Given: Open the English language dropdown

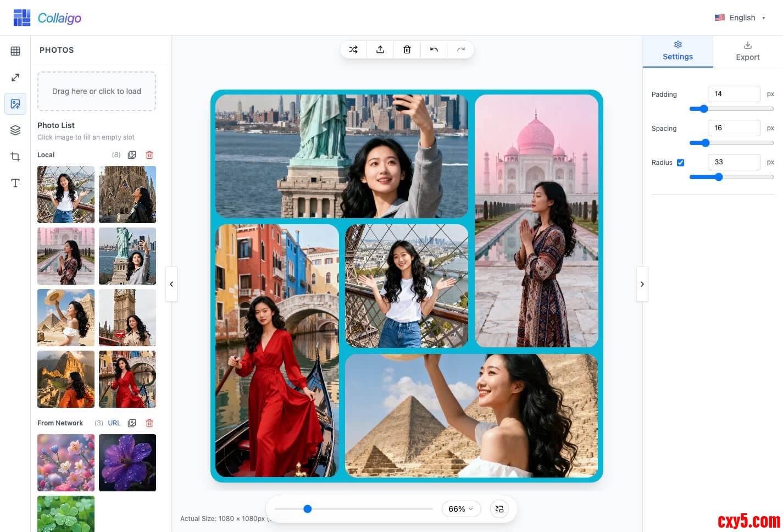Looking at the screenshot, I should click(x=740, y=18).
